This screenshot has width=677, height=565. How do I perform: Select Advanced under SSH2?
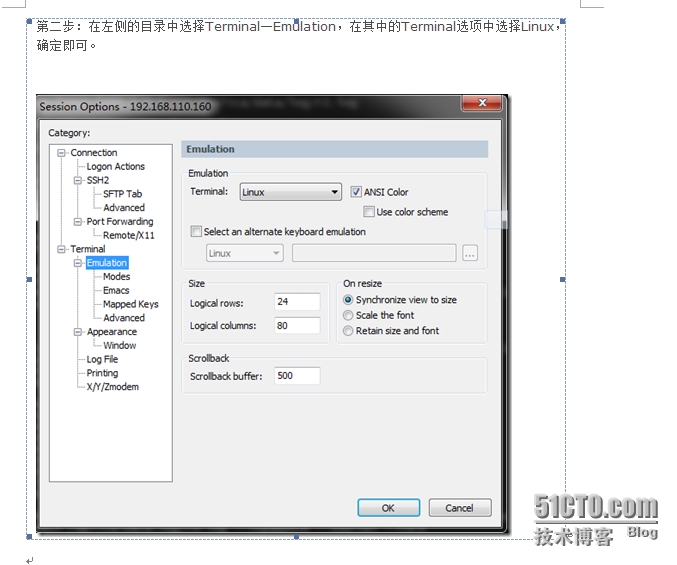(x=124, y=208)
